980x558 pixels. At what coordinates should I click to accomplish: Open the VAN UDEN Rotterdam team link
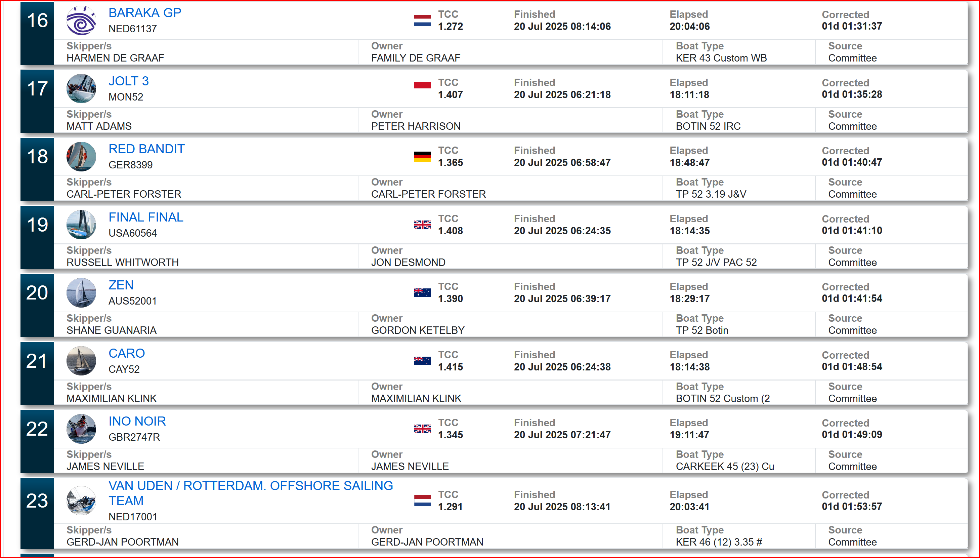(x=250, y=493)
